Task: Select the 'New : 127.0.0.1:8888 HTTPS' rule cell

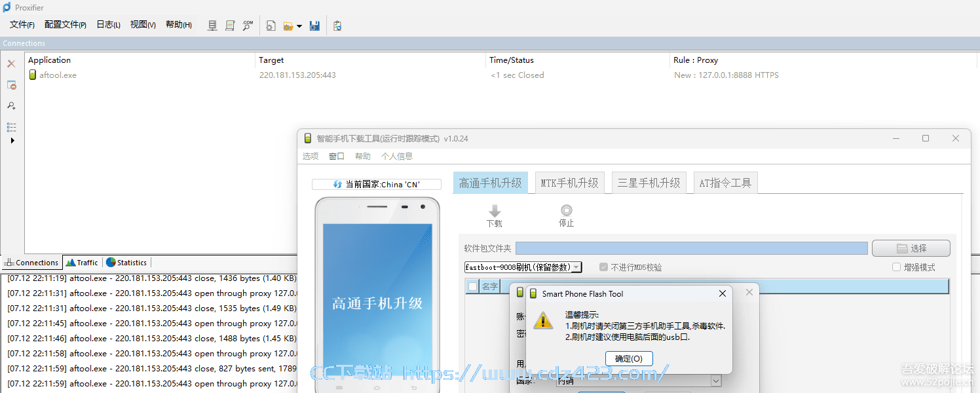Action: click(x=726, y=75)
